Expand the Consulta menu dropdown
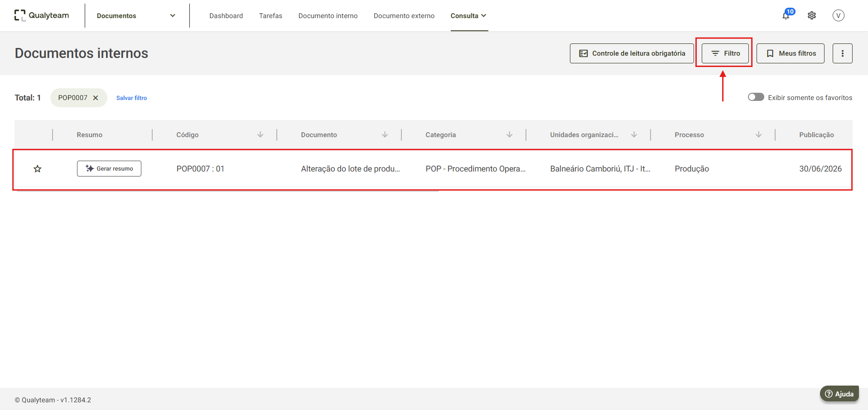 (x=469, y=15)
